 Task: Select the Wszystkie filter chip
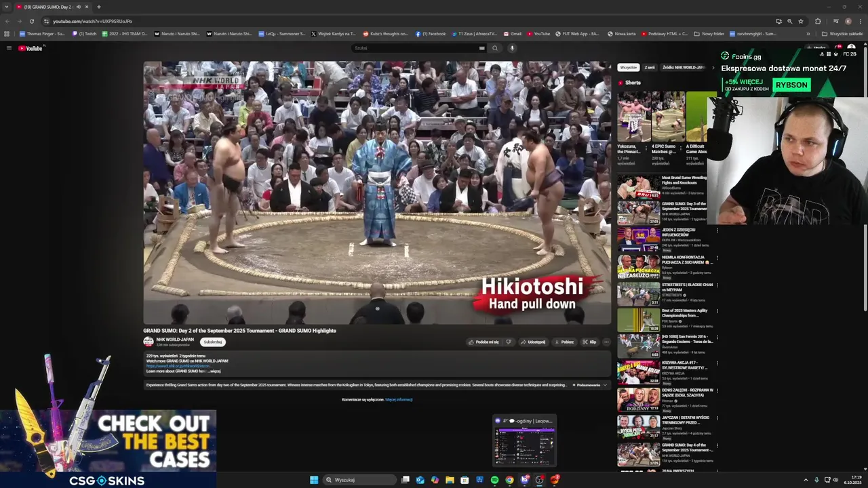pos(629,68)
